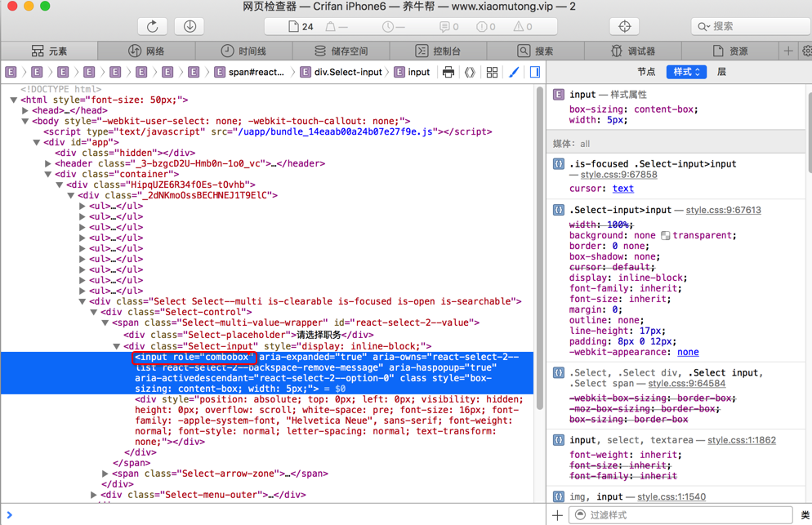812x525 pixels.
Task: Click the element icon beside input style attribute
Action: point(558,95)
